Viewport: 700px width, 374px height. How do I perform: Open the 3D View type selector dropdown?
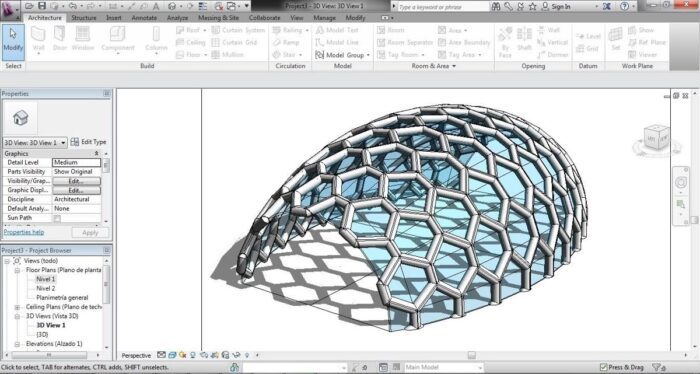coord(63,142)
